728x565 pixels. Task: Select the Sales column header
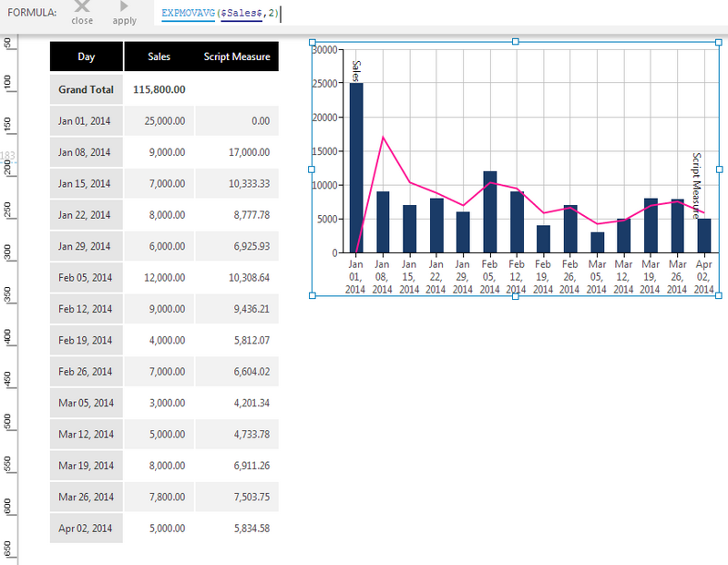159,56
